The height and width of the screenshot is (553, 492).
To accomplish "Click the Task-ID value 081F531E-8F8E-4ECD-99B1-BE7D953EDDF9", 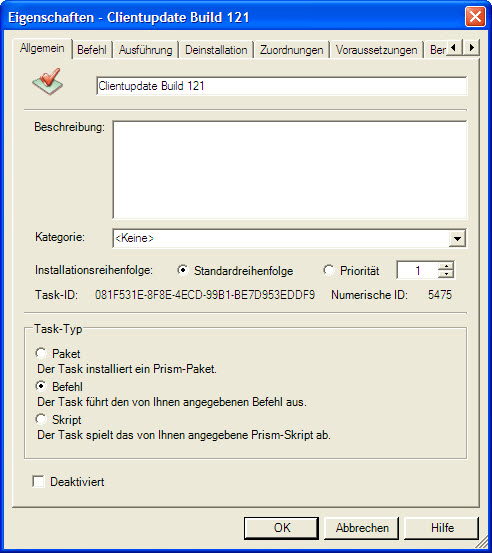I will coord(205,295).
